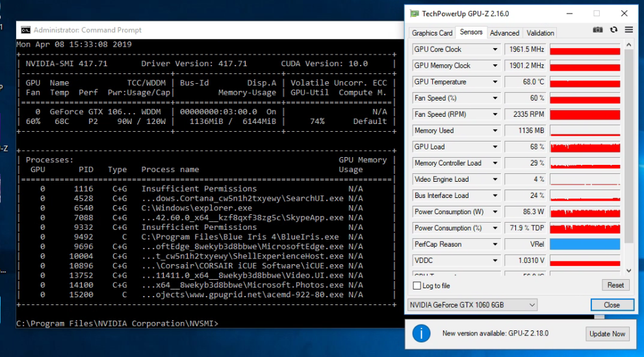Open the GPU Temperature sensor dropdown
The image size is (644, 357).
[x=495, y=82]
